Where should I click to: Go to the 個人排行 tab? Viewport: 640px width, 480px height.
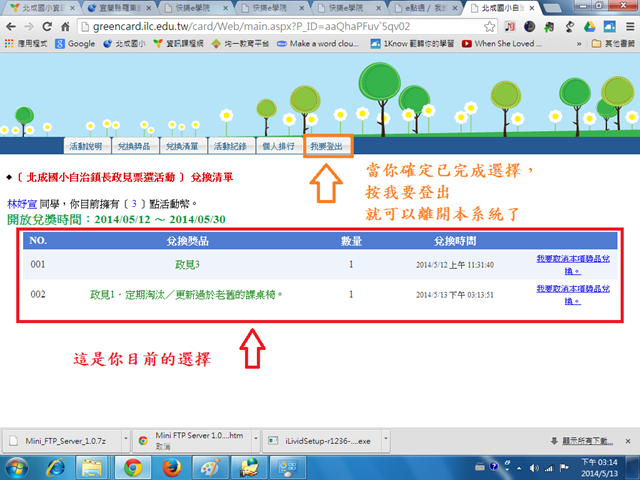(277, 146)
